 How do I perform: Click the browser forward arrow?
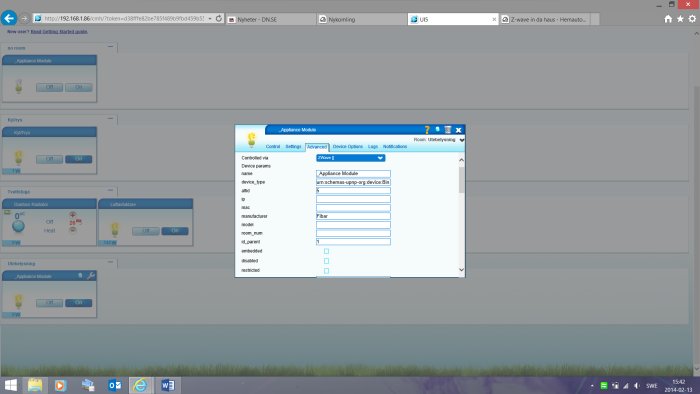[x=25, y=19]
